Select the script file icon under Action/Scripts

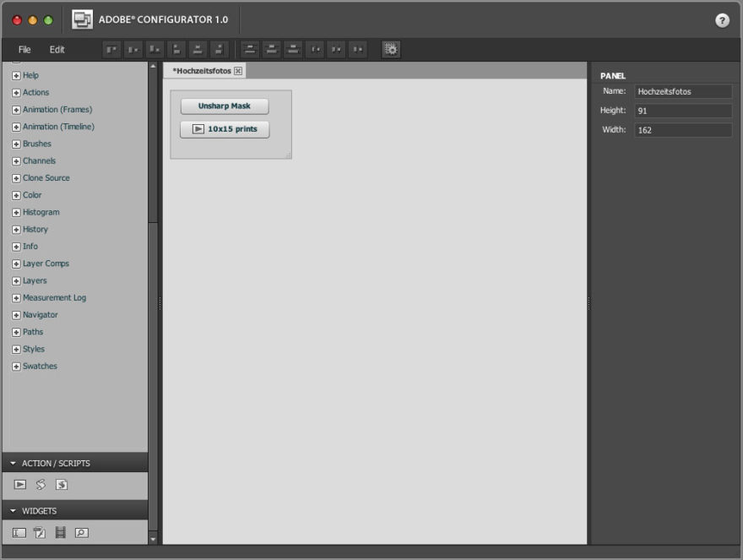click(x=62, y=484)
